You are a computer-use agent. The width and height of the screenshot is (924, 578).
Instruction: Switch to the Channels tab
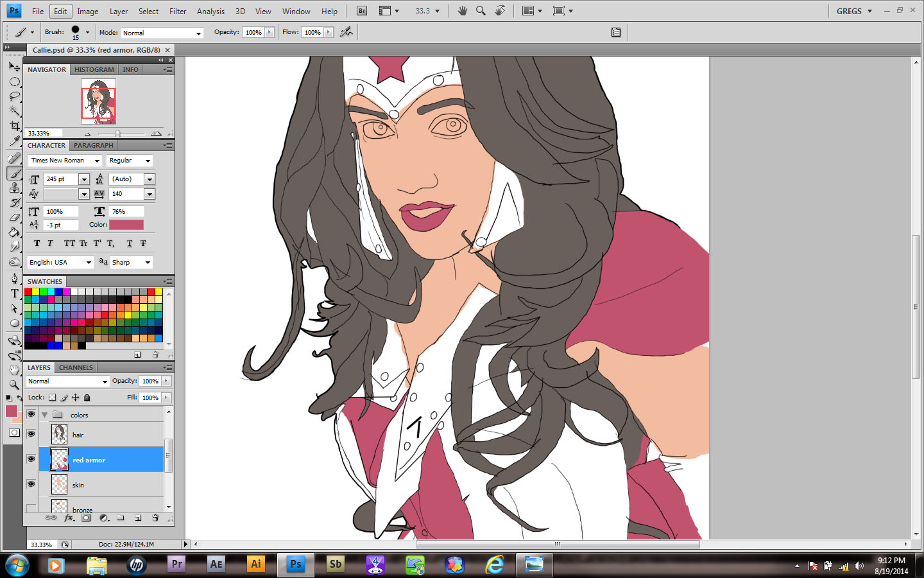click(76, 368)
